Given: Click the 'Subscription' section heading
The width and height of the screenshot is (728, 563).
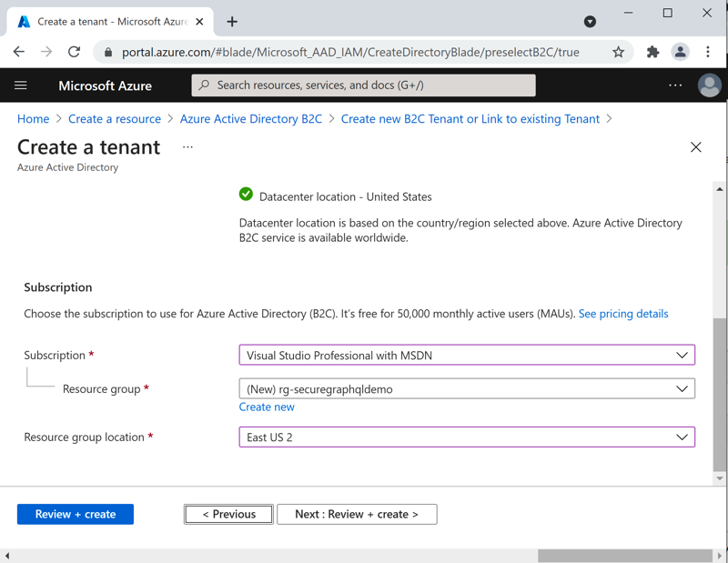Looking at the screenshot, I should [58, 287].
